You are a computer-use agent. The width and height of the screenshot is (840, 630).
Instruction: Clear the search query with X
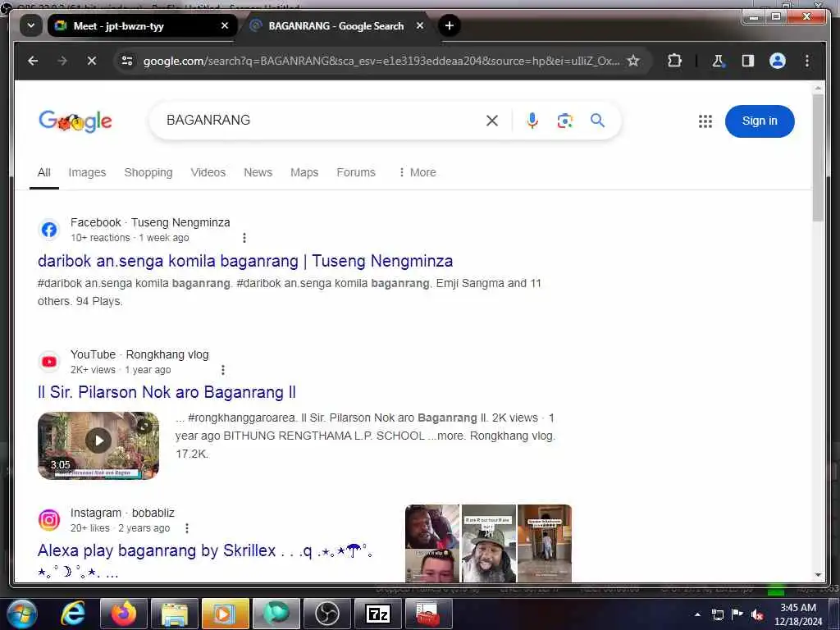[x=492, y=121]
